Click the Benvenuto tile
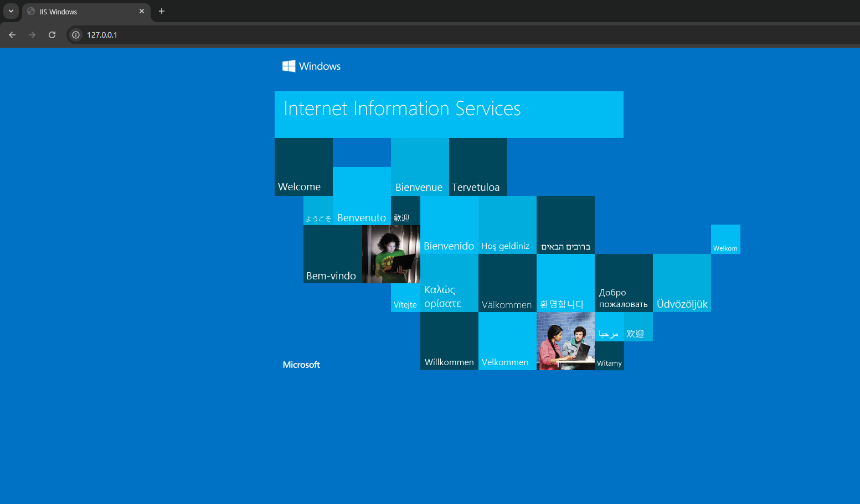 [362, 196]
